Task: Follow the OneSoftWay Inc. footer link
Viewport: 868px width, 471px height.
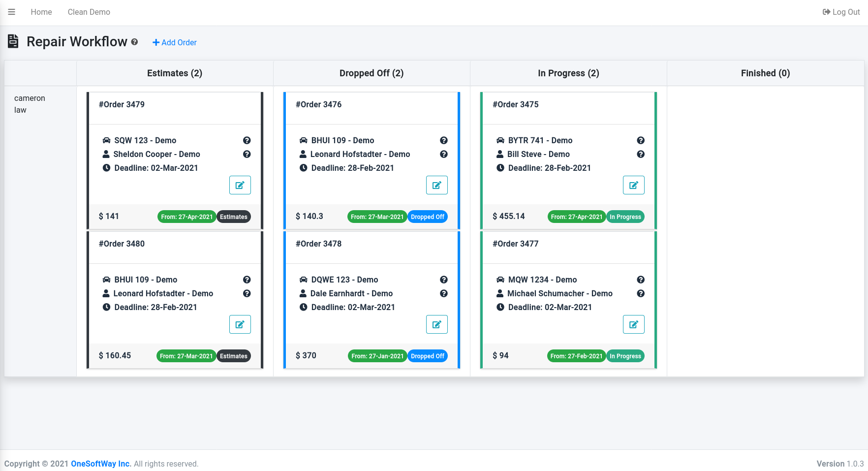Action: [101, 464]
